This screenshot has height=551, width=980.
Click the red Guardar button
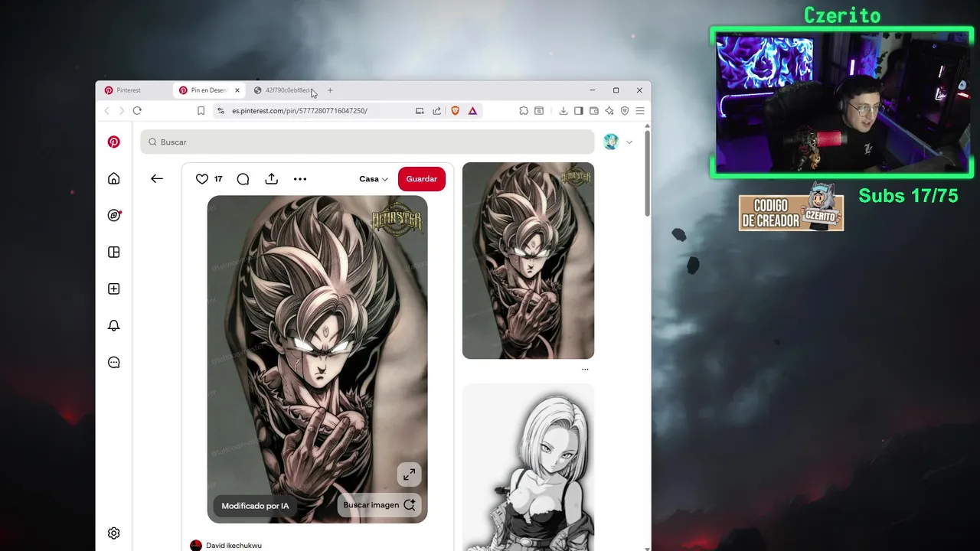coord(421,179)
